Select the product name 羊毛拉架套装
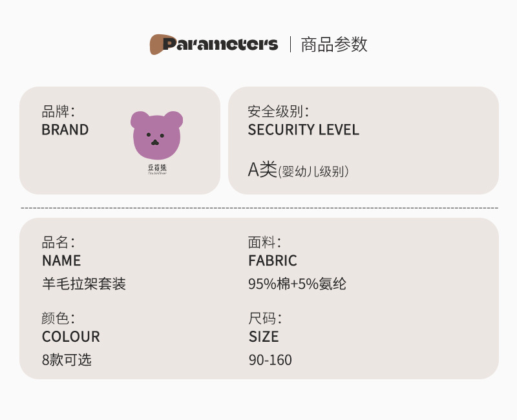This screenshot has height=420, width=517. (83, 284)
